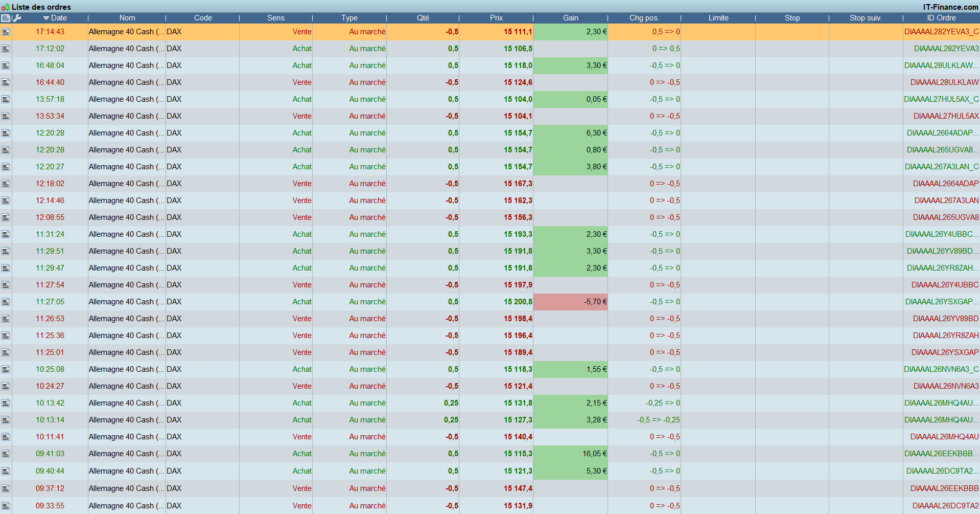Click the -5,70 € loss cell
This screenshot has width=980, height=514.
tap(571, 302)
